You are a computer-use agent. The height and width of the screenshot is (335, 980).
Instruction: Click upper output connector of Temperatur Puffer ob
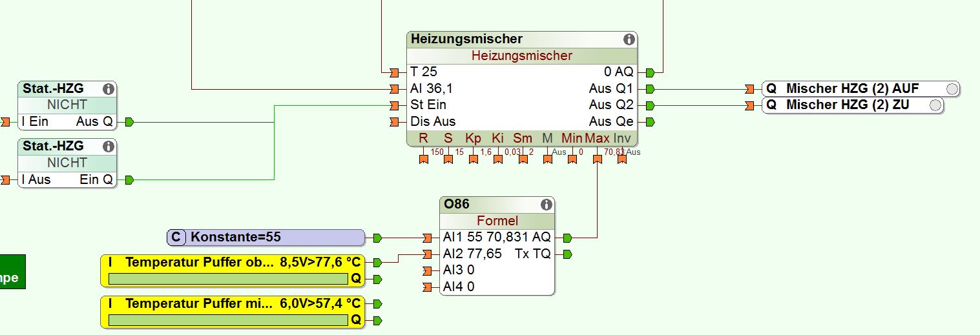click(377, 263)
